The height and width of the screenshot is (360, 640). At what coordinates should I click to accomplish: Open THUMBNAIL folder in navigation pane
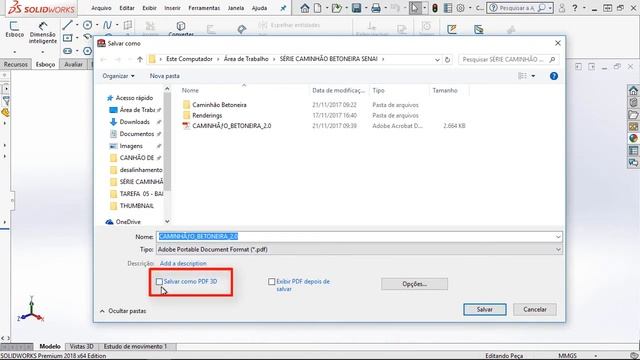tap(136, 206)
